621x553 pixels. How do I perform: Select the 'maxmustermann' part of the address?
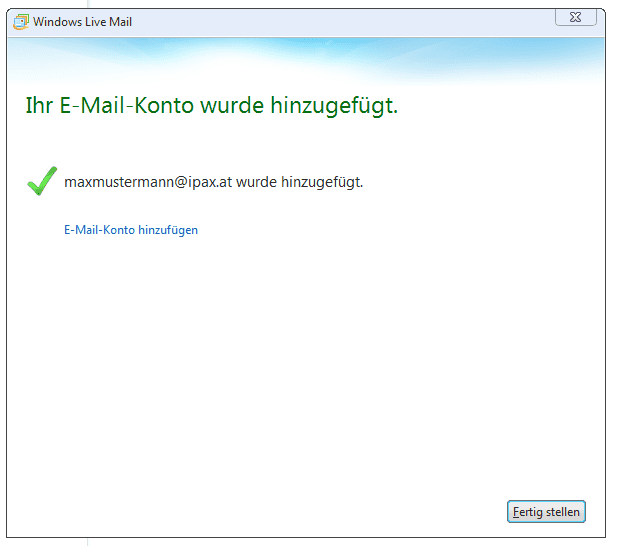point(110,183)
